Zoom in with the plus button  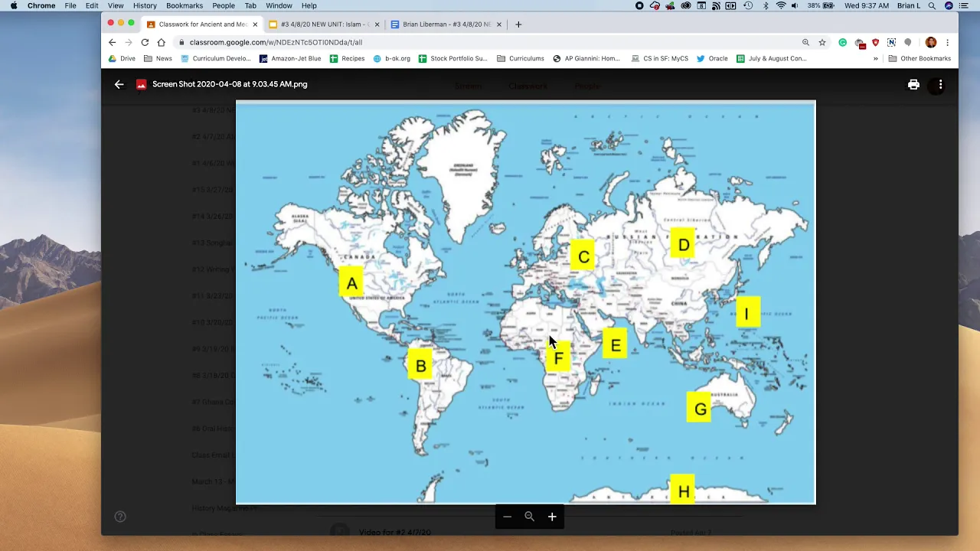552,517
